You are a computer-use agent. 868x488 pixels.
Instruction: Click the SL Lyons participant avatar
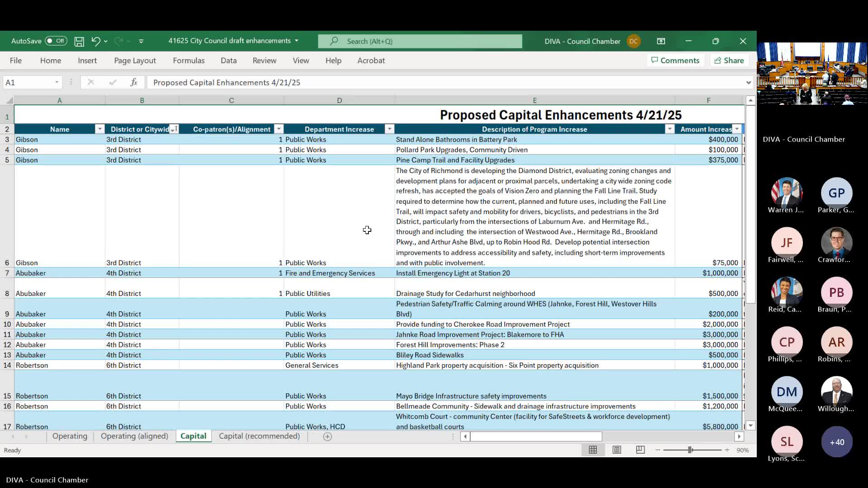787,442
